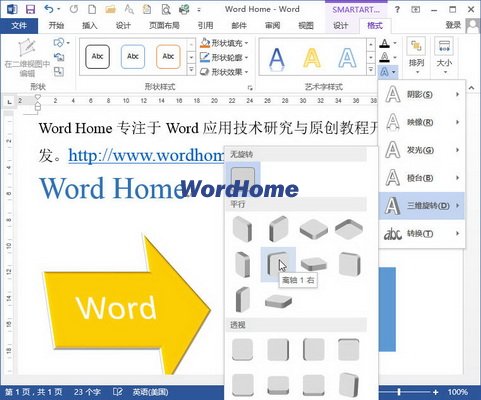Open the 文件 tab
Viewport: 481px width, 400px height.
(x=19, y=25)
